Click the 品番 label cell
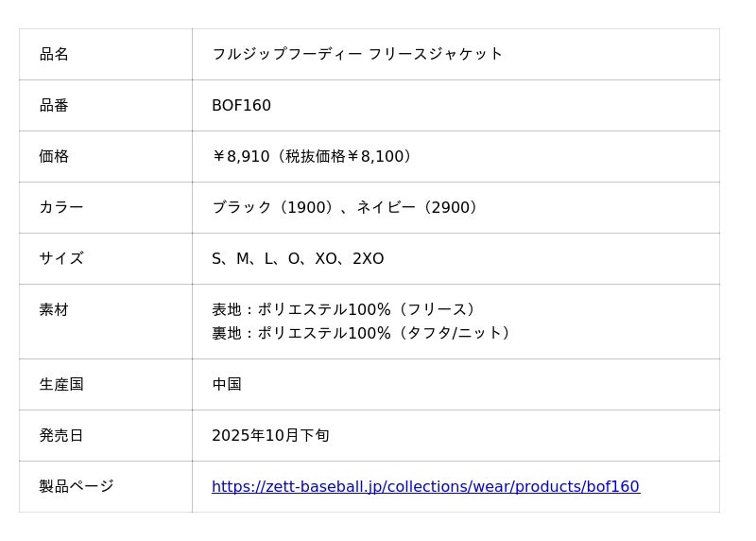The image size is (756, 541). (x=54, y=105)
